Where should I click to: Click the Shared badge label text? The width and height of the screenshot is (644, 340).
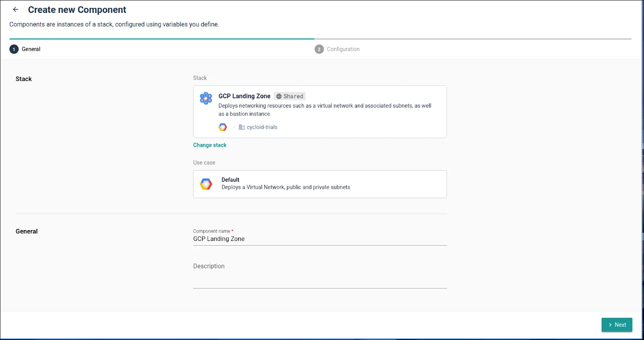click(x=293, y=96)
